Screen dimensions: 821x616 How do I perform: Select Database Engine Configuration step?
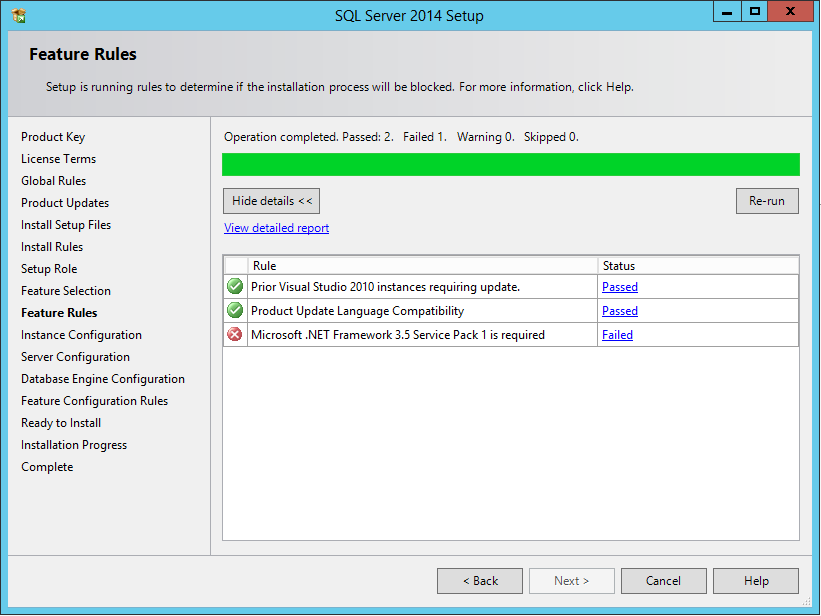(103, 379)
